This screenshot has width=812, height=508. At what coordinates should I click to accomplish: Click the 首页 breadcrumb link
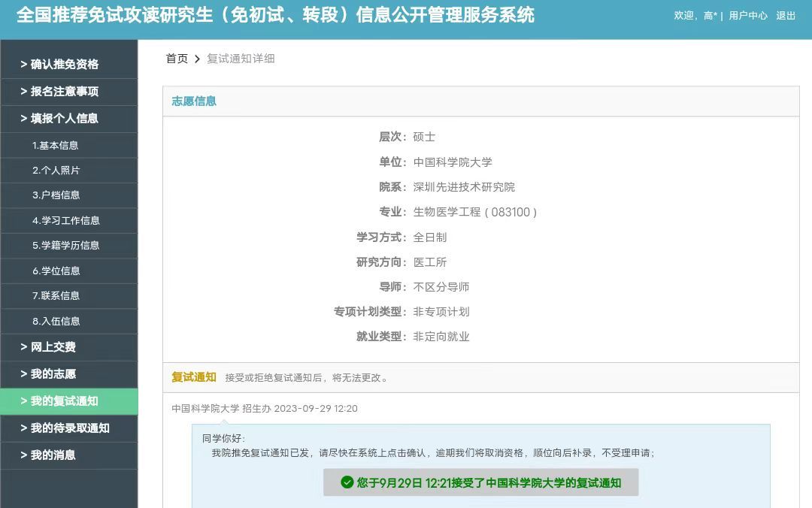pos(177,59)
